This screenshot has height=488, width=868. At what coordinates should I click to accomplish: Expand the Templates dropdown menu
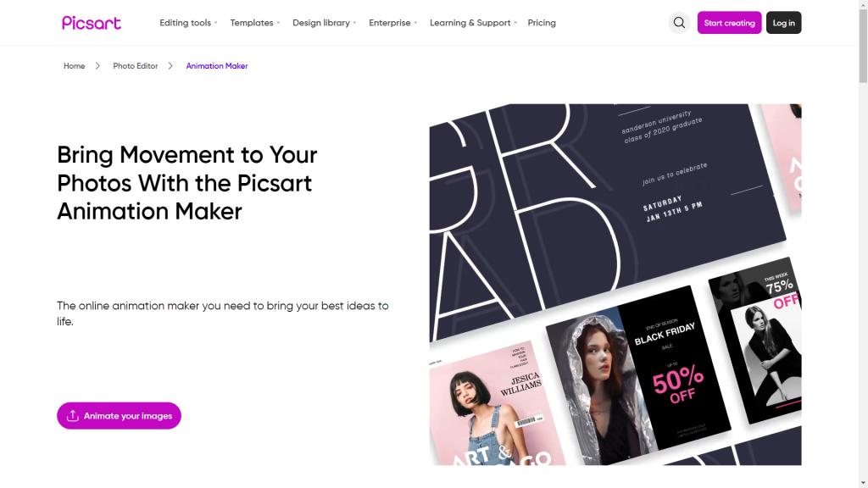(x=255, y=23)
